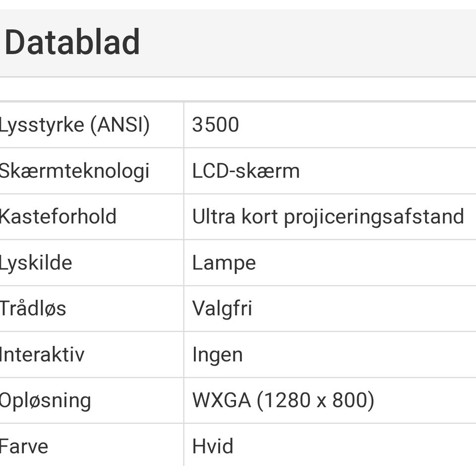Viewport: 476px width, 466px height.
Task: Select the Skærmteknologi label
Action: tap(74, 171)
